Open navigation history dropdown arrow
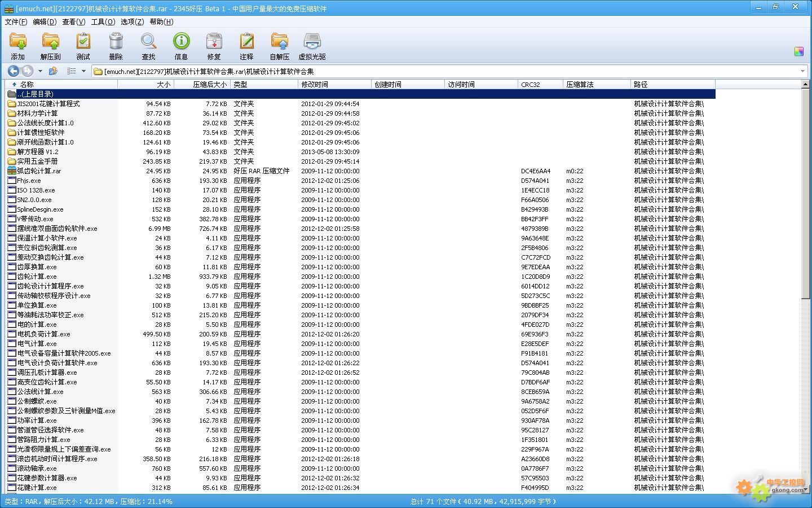812x508 pixels. pos(40,71)
